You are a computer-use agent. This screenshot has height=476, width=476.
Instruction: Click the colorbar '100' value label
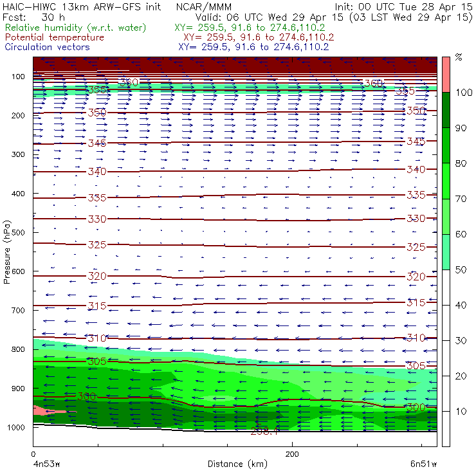pyautogui.click(x=464, y=92)
